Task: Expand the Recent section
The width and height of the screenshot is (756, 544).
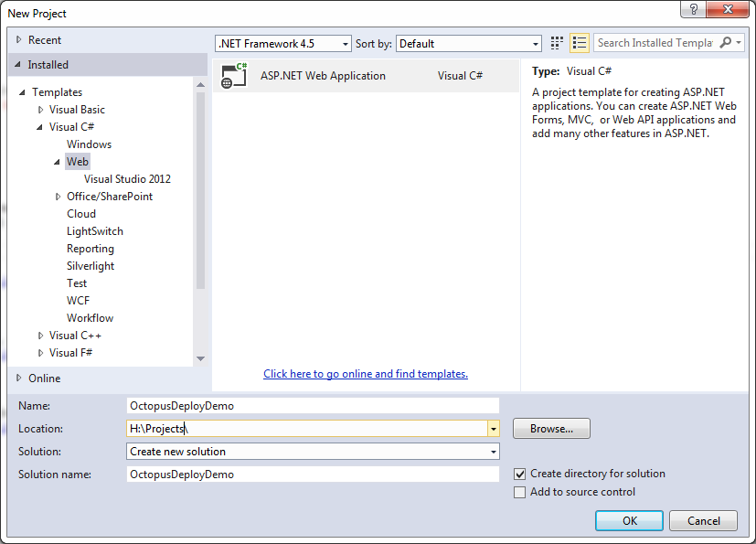Action: [20, 40]
